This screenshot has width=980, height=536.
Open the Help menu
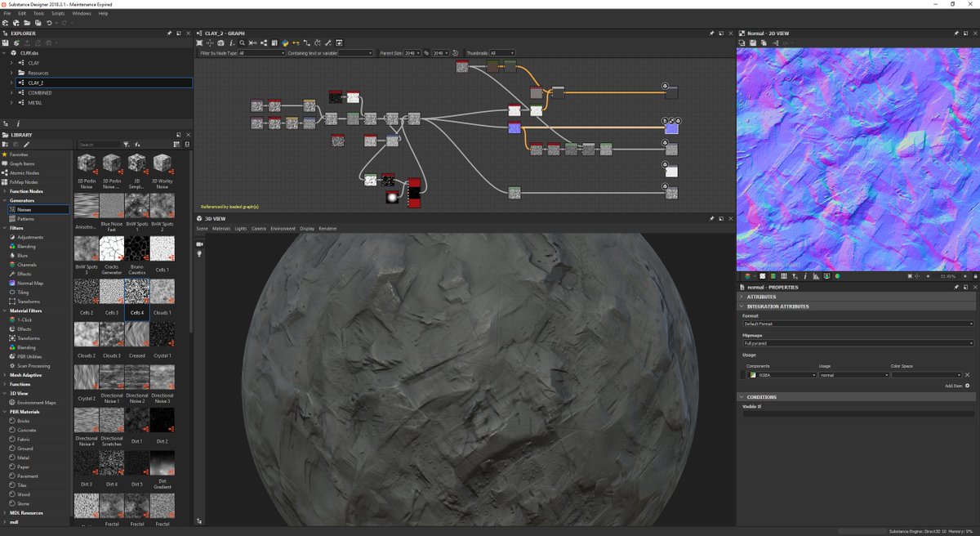pyautogui.click(x=103, y=13)
